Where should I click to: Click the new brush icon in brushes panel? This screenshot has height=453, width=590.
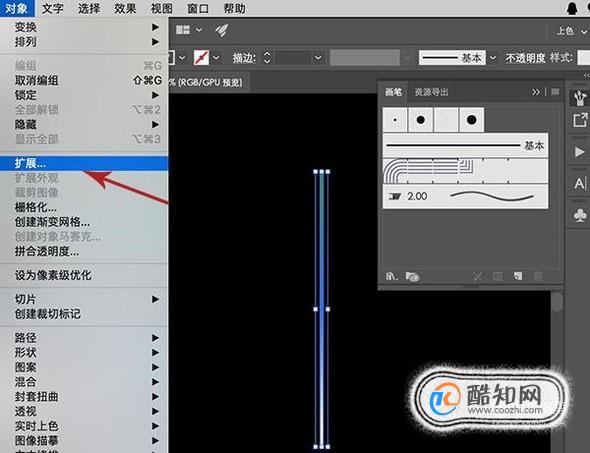point(518,277)
